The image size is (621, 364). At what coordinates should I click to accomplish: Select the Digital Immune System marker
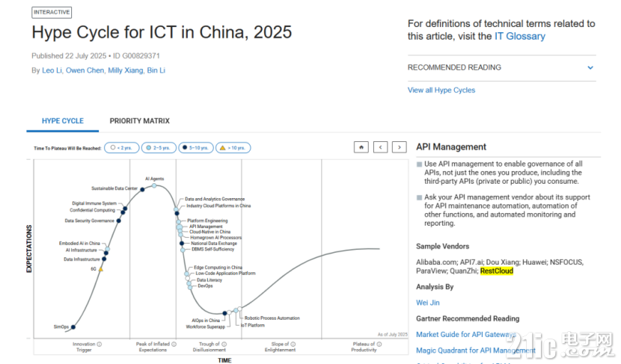[x=125, y=209]
